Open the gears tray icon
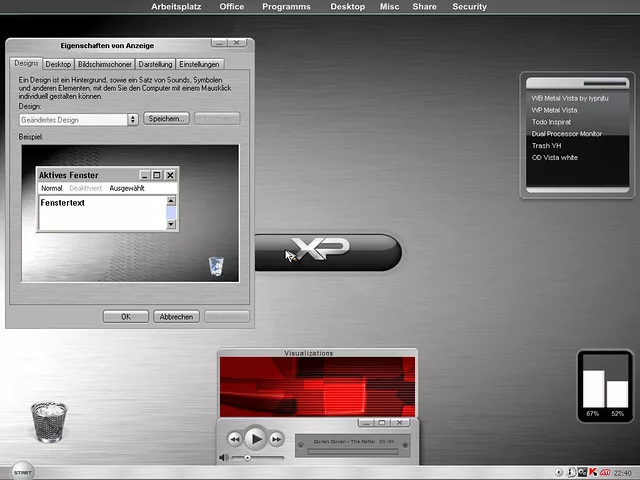Image resolution: width=640 pixels, height=480 pixels. [x=582, y=472]
